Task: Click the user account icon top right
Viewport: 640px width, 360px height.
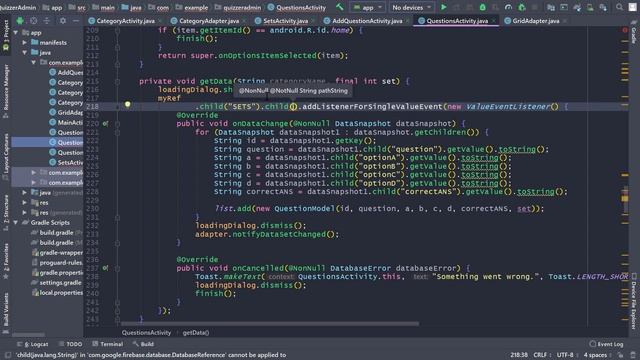Action: pyautogui.click(x=633, y=7)
